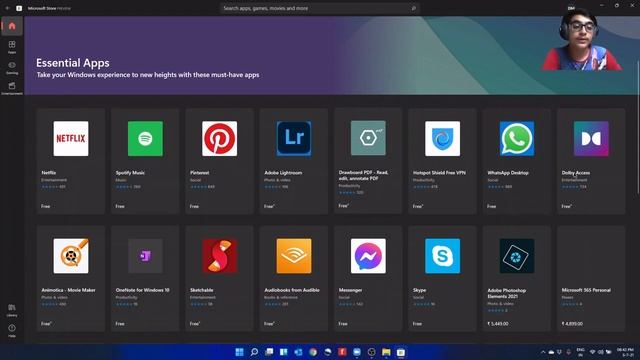Switch to the Gaming section in sidebar
Screen dimensions: 640x360
point(12,67)
